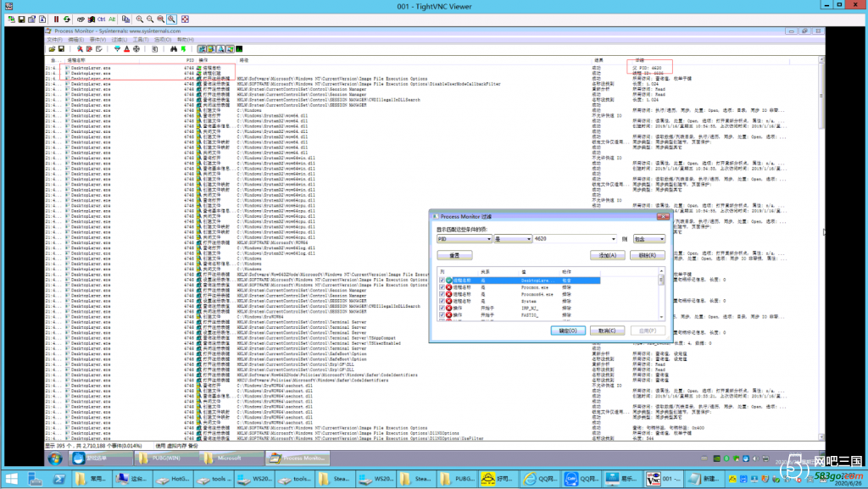Uncheck the IRP_MJ_ filter row checkbox

(442, 308)
